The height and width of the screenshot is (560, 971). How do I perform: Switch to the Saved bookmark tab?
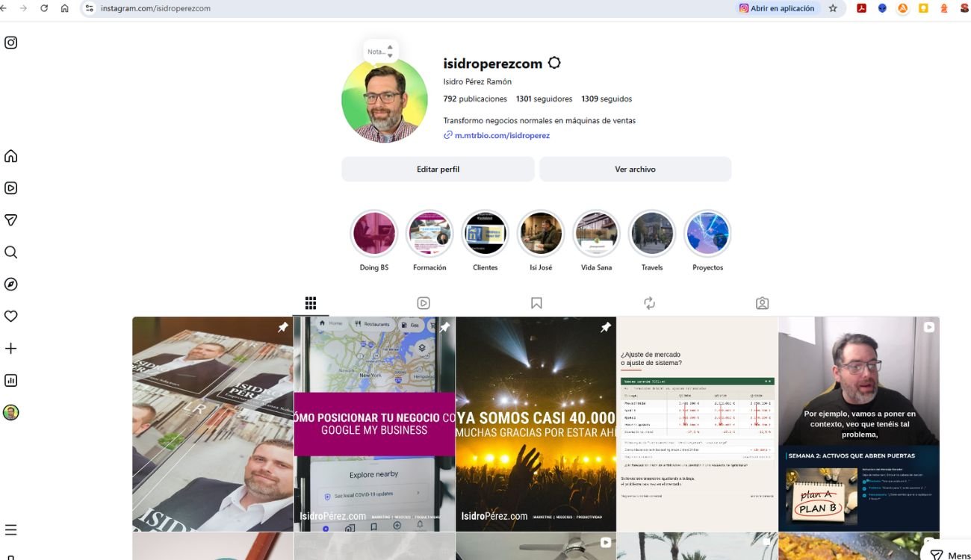coord(536,303)
